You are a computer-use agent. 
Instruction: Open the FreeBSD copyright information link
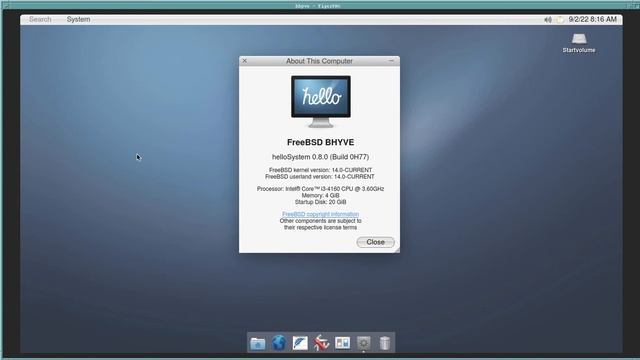point(320,214)
